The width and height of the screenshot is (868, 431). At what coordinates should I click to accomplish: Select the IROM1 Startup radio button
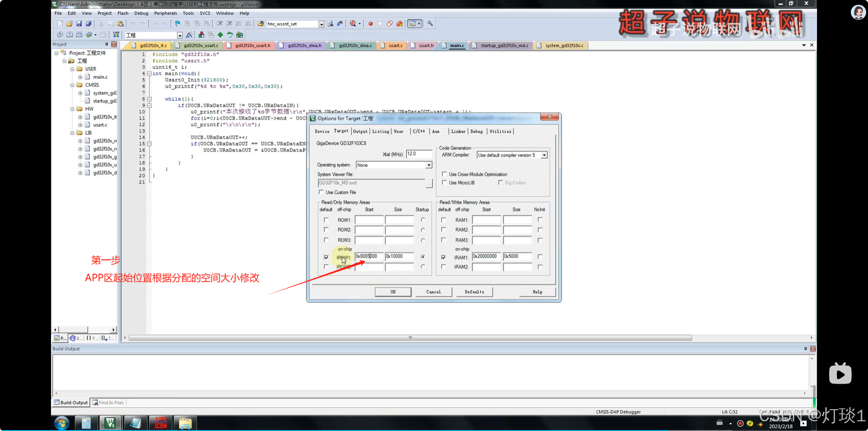tap(423, 257)
